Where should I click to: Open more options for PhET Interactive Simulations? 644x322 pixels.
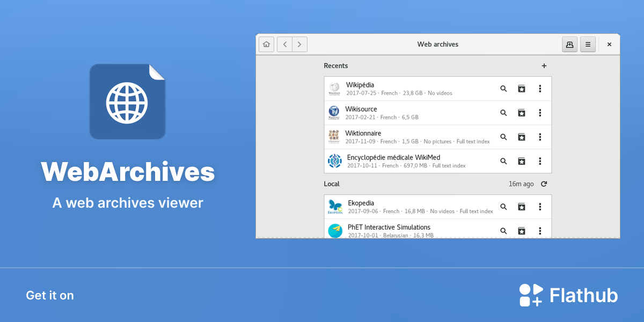pos(540,231)
